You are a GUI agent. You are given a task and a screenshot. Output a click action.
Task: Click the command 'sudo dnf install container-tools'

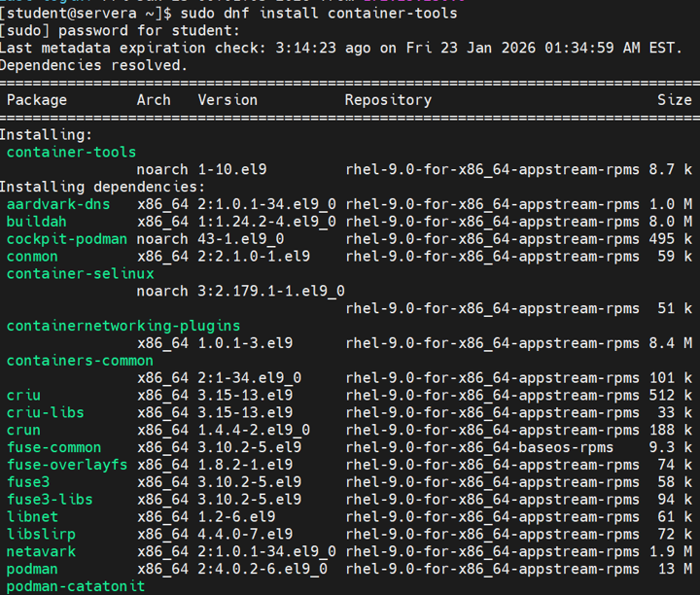point(319,14)
